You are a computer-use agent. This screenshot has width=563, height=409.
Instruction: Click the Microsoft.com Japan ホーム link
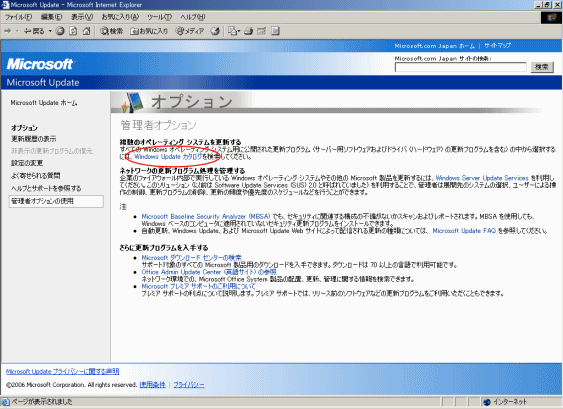[x=434, y=46]
